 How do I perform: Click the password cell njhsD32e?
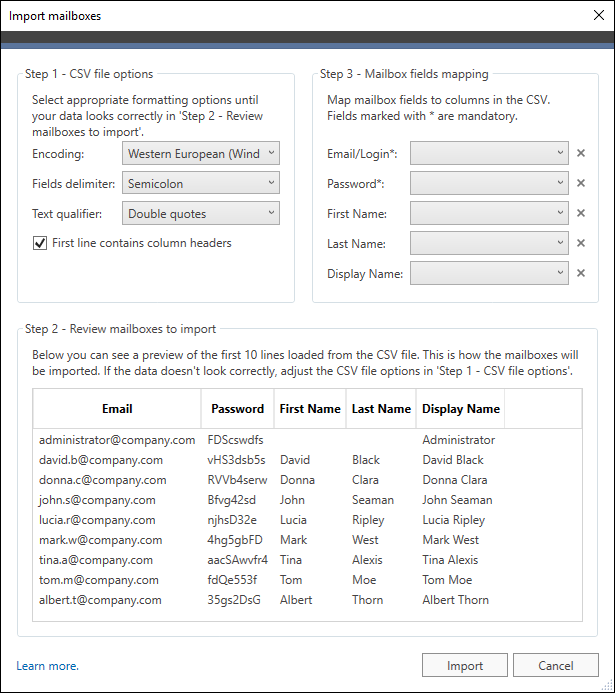[x=232, y=520]
